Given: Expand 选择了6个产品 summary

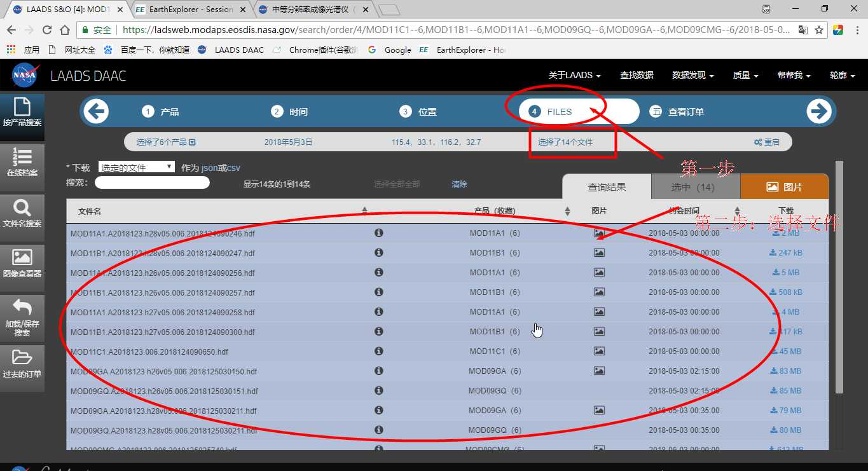Looking at the screenshot, I should point(166,142).
